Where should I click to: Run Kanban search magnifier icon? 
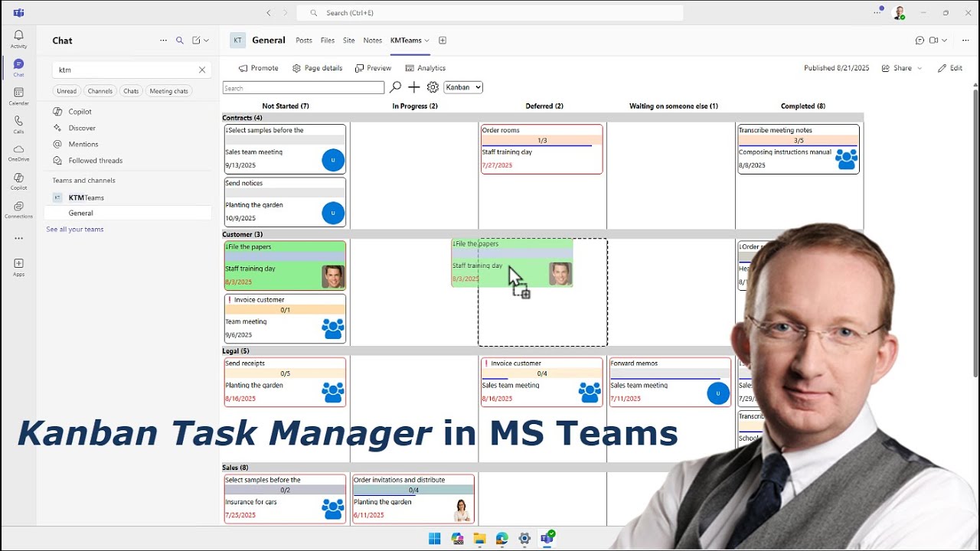[395, 87]
